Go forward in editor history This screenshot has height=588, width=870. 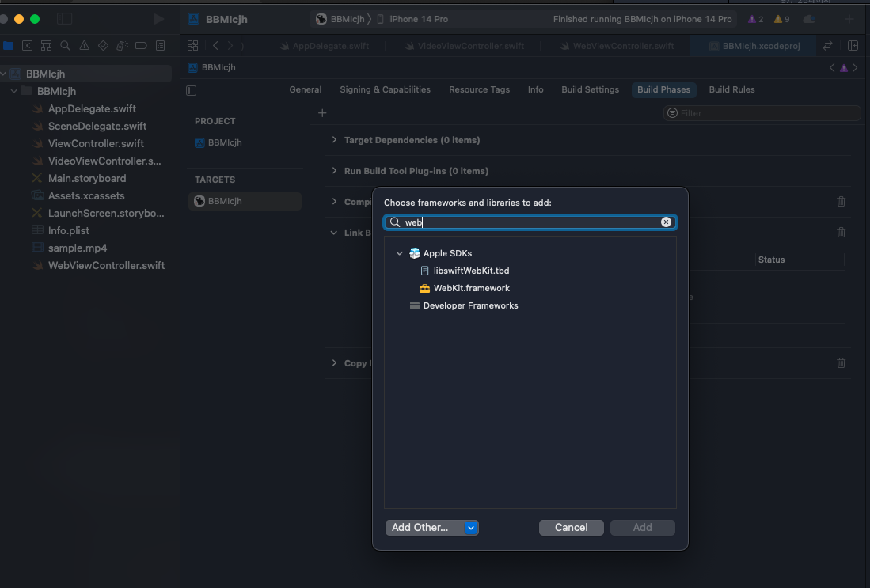click(230, 45)
